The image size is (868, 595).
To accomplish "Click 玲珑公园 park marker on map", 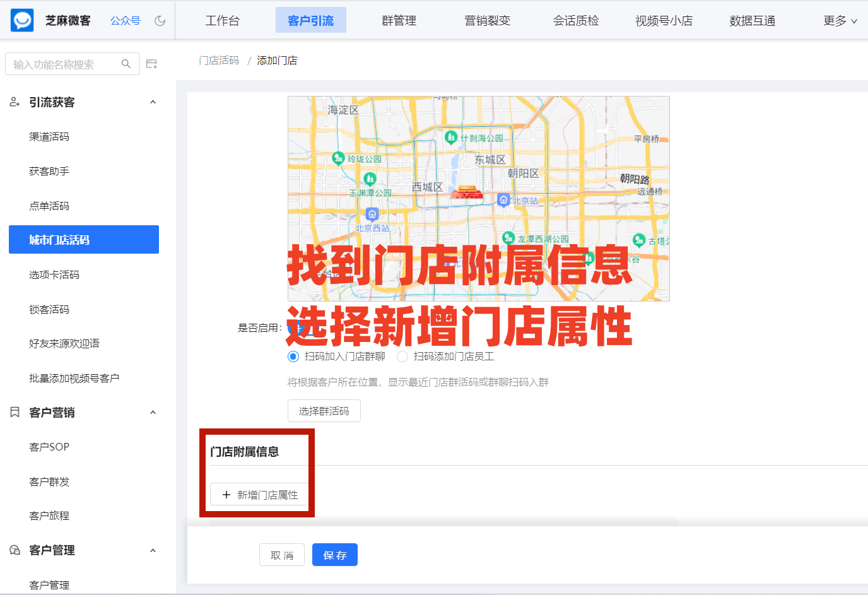I will point(338,157).
